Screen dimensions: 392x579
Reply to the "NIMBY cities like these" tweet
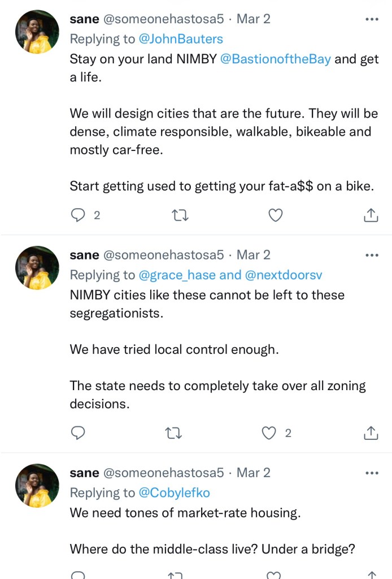(79, 433)
